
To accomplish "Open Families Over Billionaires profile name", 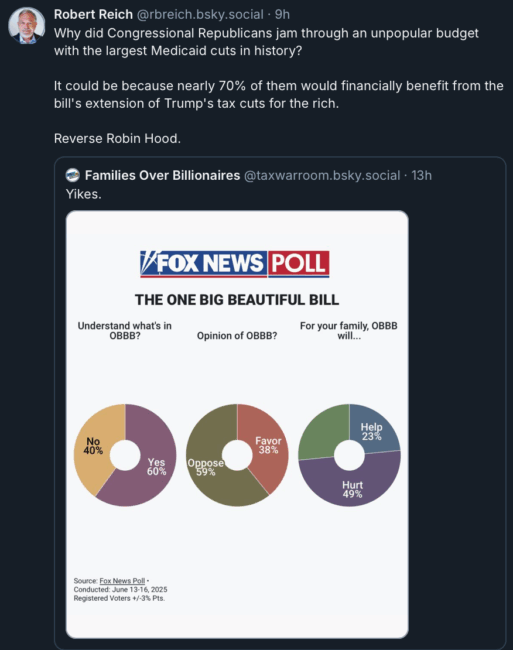I will tap(162, 175).
